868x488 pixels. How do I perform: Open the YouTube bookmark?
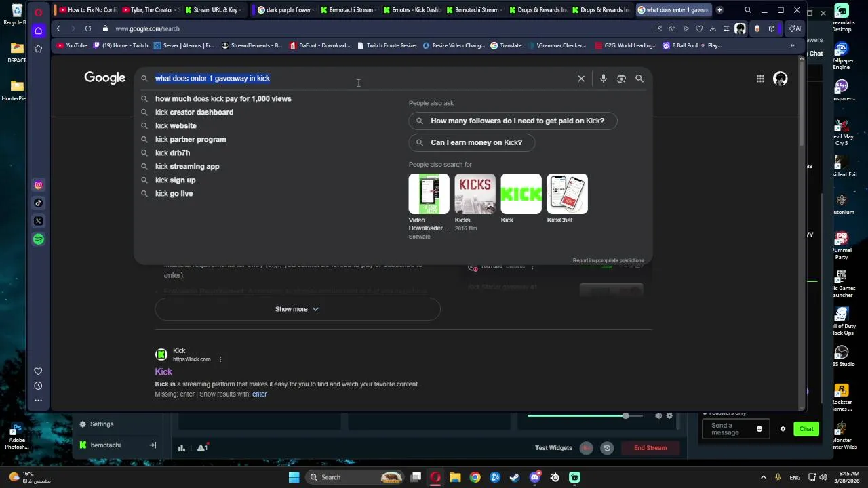click(x=72, y=45)
